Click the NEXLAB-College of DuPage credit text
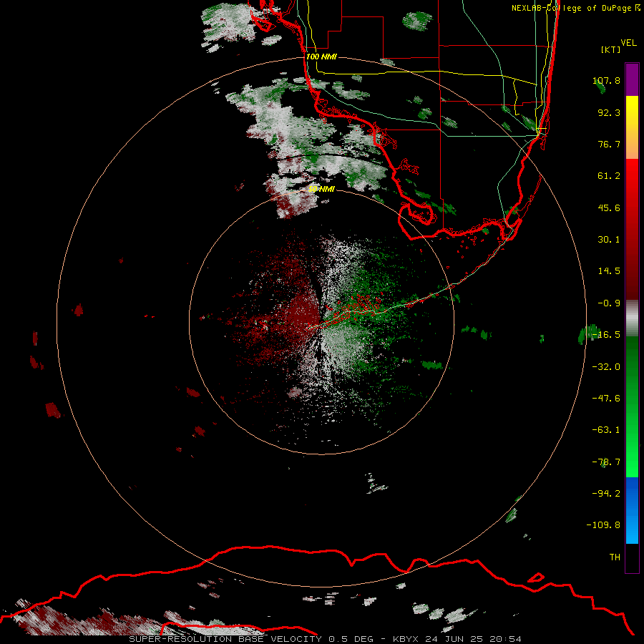The height and width of the screenshot is (644, 644). pyautogui.click(x=575, y=8)
